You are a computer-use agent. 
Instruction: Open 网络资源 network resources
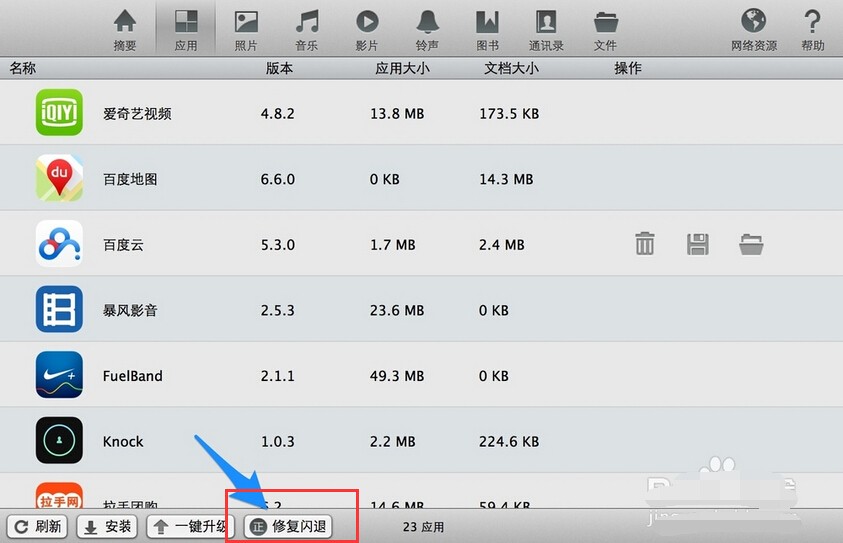754,30
